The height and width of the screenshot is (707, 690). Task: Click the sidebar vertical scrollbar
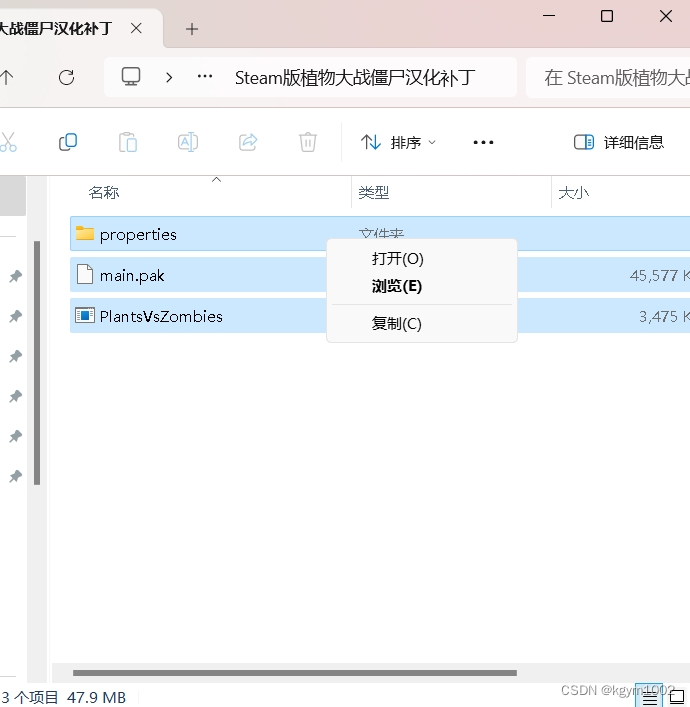pyautogui.click(x=37, y=363)
